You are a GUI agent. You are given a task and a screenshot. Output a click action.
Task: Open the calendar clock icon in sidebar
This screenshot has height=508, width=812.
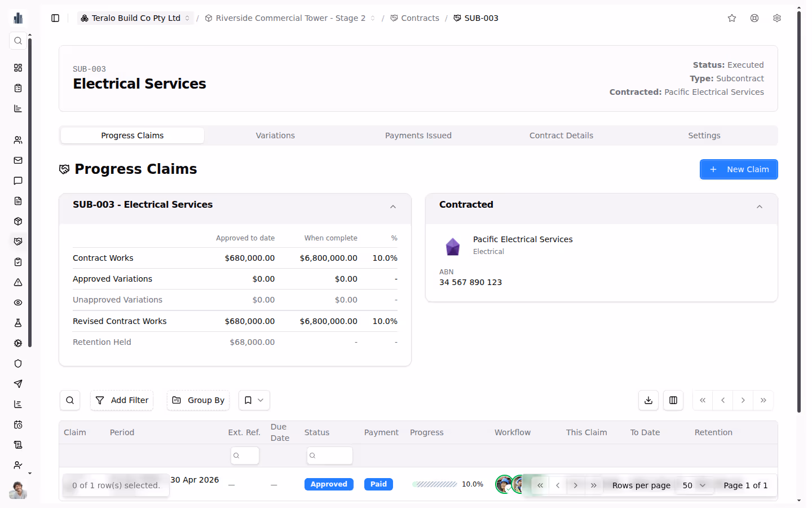point(18,424)
